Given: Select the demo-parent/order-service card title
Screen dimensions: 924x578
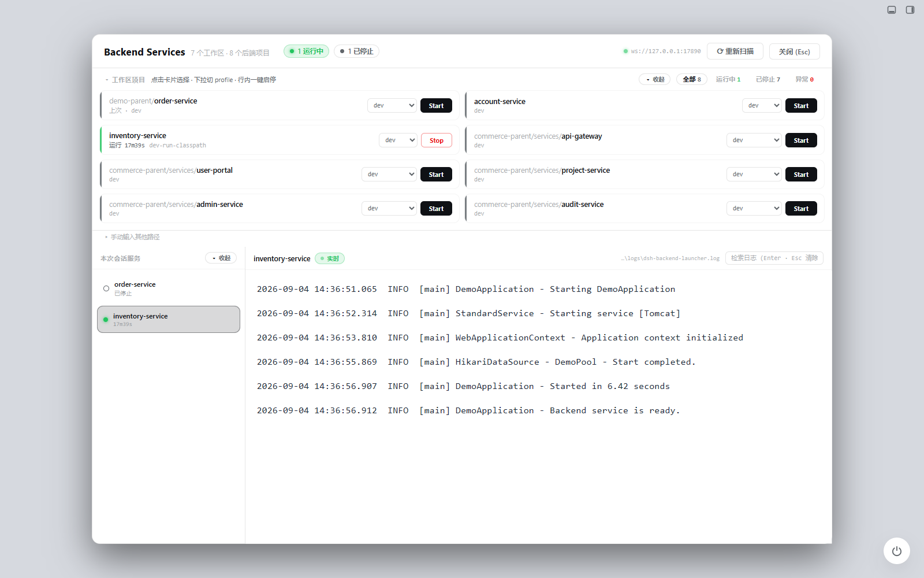Looking at the screenshot, I should [x=153, y=101].
